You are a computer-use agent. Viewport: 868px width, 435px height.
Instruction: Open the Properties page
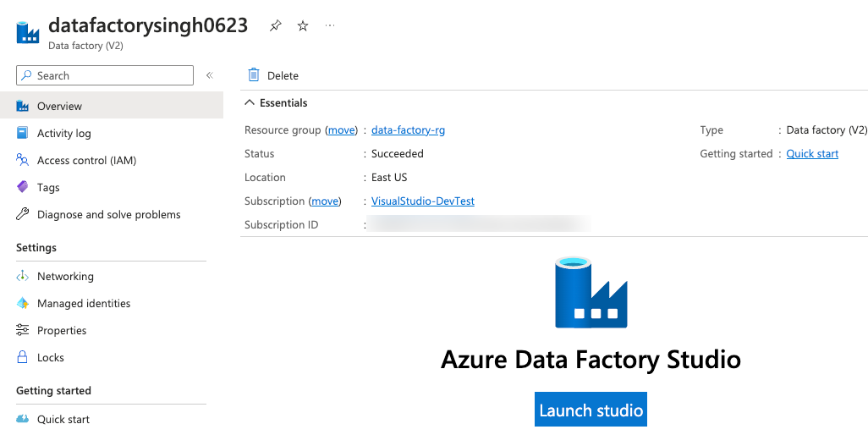pos(62,331)
